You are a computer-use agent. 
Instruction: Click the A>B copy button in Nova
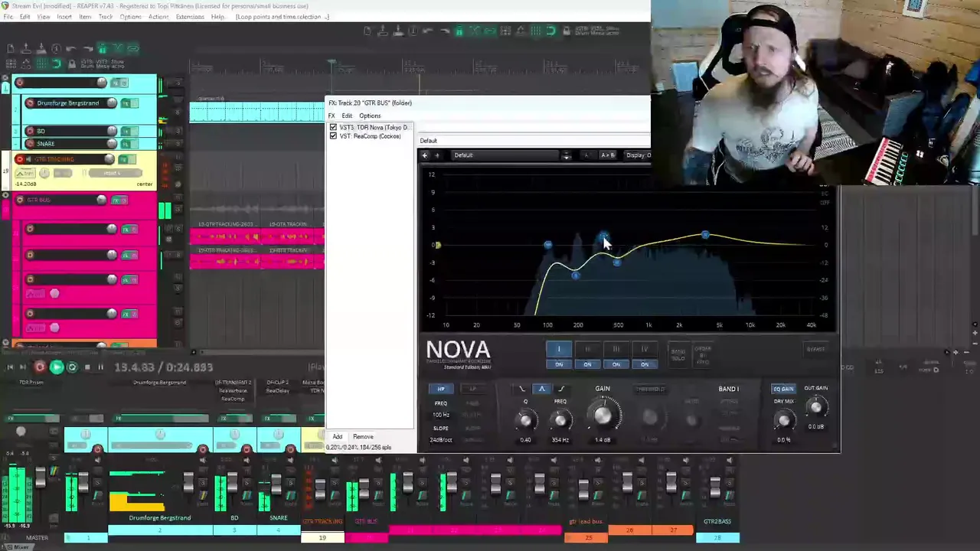(607, 155)
